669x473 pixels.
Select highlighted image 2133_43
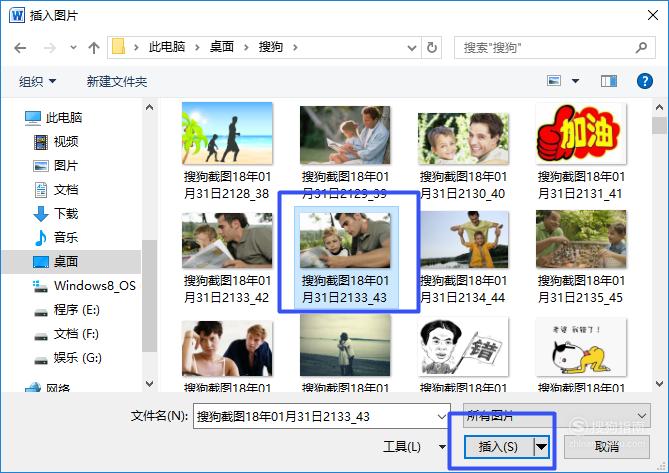[346, 258]
